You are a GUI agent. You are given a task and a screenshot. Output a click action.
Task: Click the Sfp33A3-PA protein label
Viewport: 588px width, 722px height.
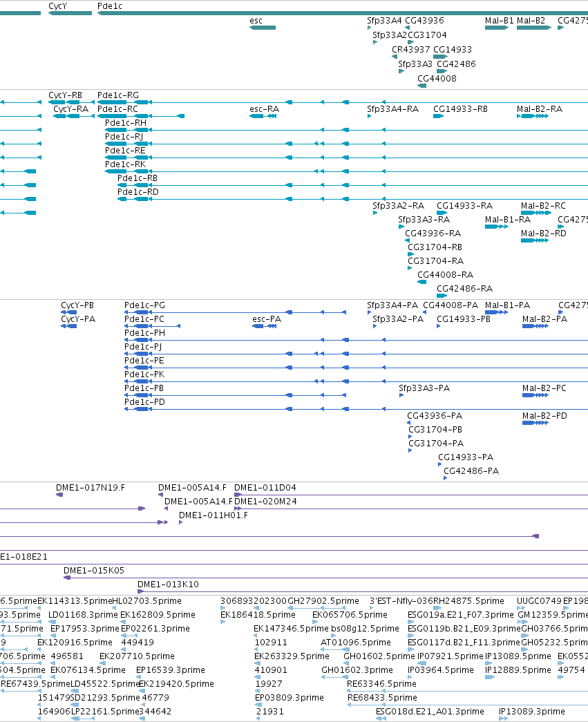point(424,388)
